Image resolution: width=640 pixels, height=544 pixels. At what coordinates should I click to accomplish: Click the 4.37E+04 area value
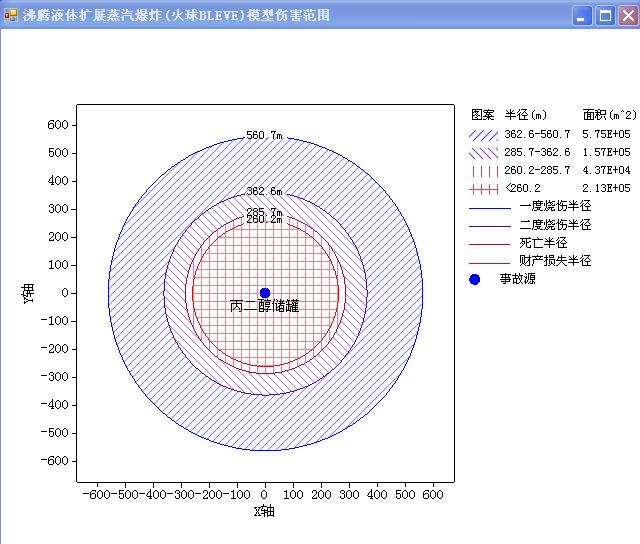click(607, 170)
